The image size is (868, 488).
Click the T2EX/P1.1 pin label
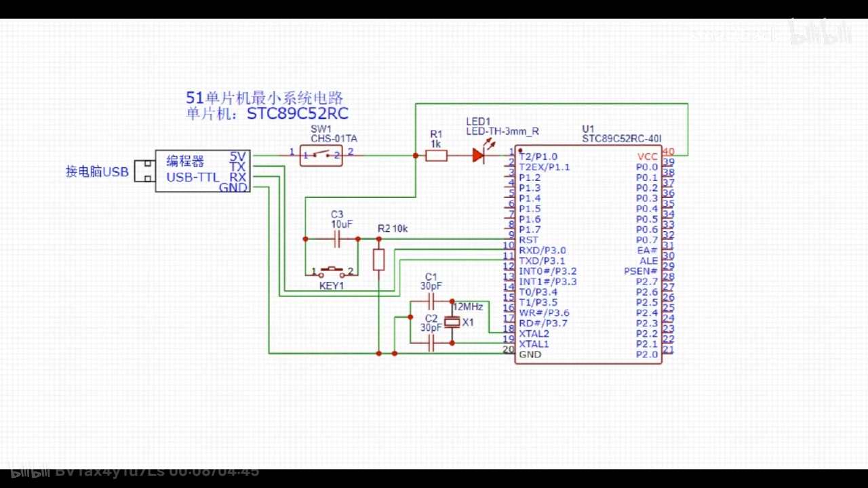pos(545,167)
